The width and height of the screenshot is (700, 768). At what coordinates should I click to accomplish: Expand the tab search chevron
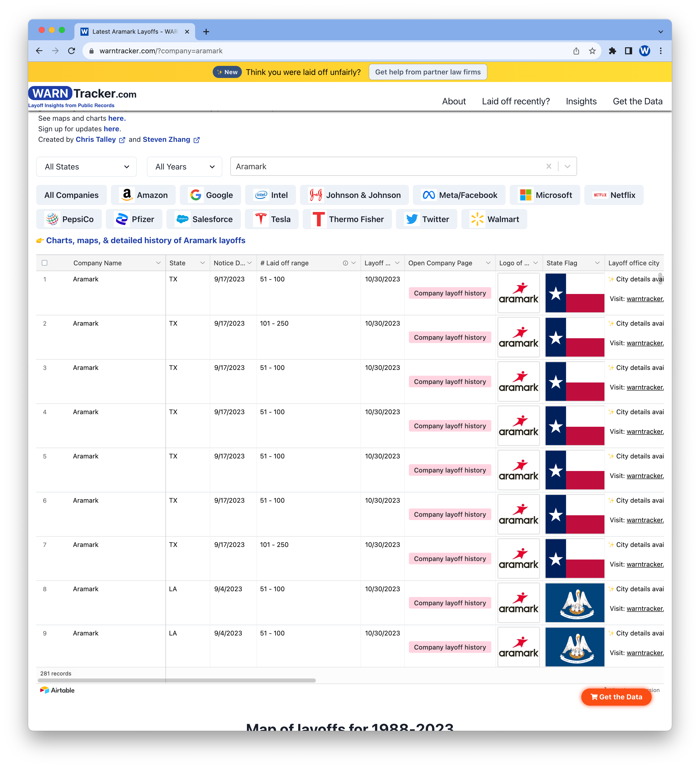(661, 32)
